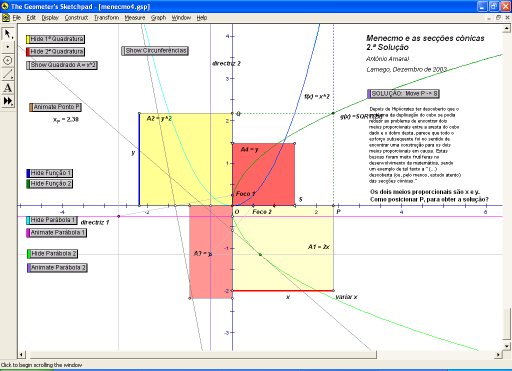
Task: Click the document icon beside File menu
Action: coord(6,18)
